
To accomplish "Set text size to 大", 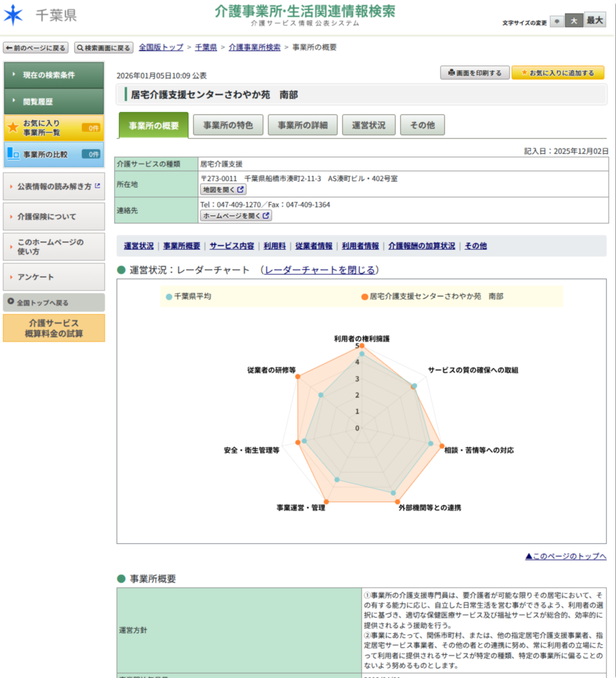I will [x=574, y=20].
